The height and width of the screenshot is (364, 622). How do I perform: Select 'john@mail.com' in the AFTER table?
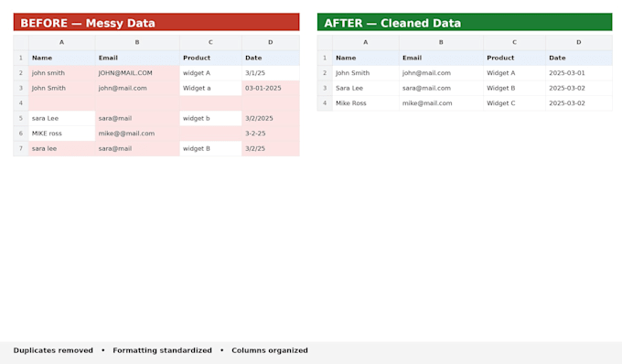coord(441,73)
